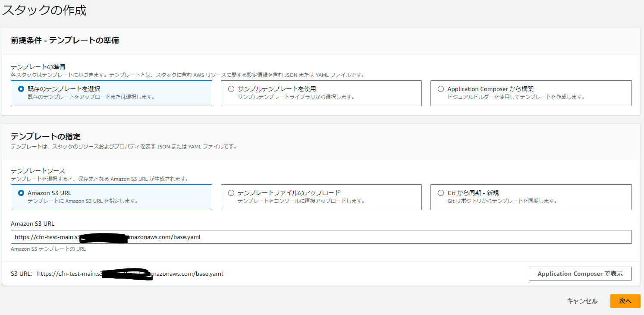Select the 既存のテンプレートを選択 radio option
644x315 pixels.
click(x=21, y=89)
